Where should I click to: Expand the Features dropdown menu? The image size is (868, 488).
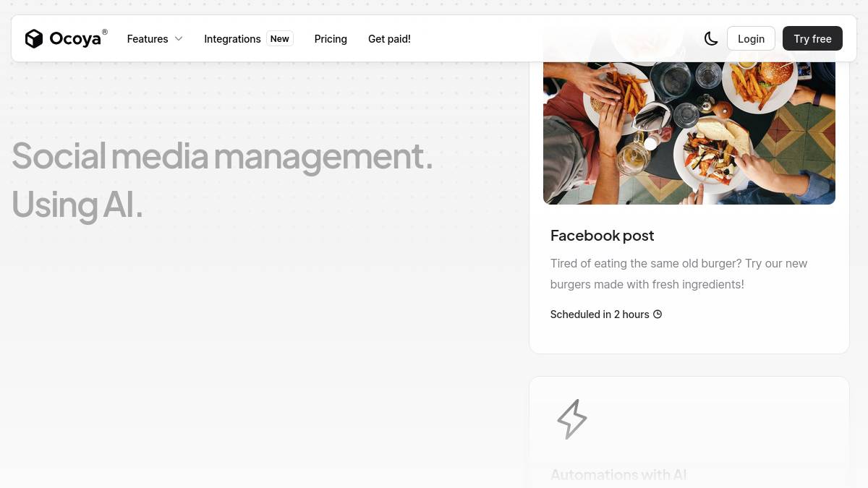point(155,39)
